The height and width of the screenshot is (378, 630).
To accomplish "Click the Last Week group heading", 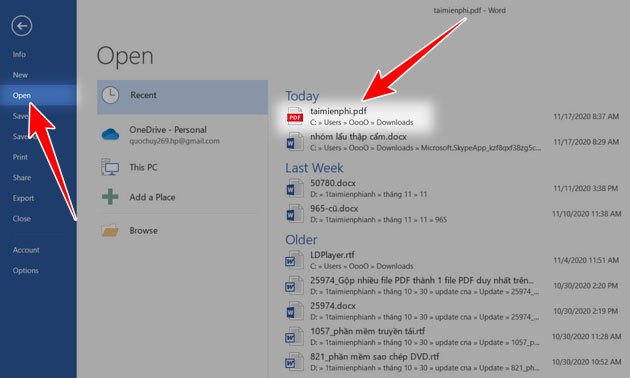I will (314, 168).
